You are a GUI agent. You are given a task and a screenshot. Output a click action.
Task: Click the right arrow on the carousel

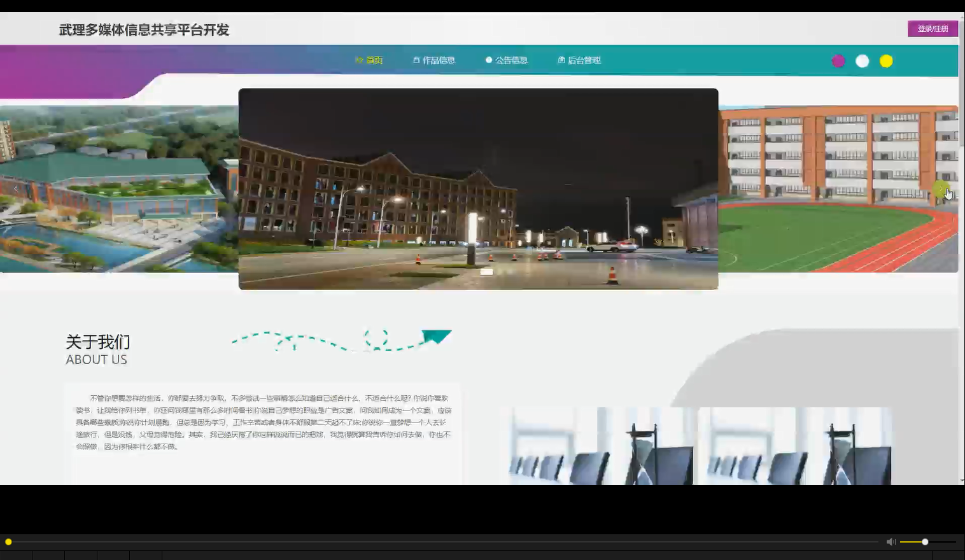943,188
